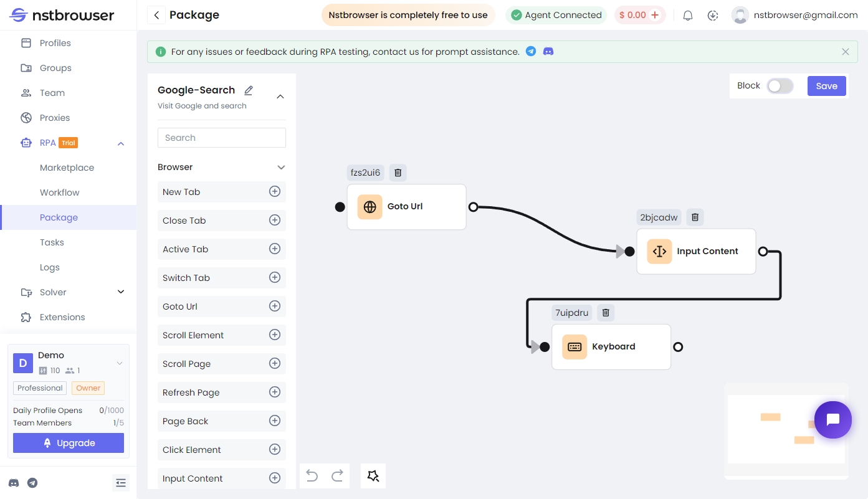This screenshot has width=868, height=499.
Task: Click the Keyboard node output port
Action: click(x=678, y=347)
